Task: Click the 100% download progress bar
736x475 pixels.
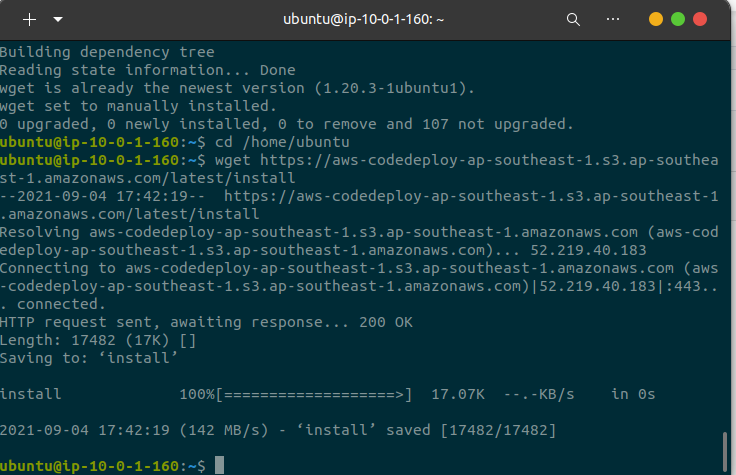Action: 296,394
